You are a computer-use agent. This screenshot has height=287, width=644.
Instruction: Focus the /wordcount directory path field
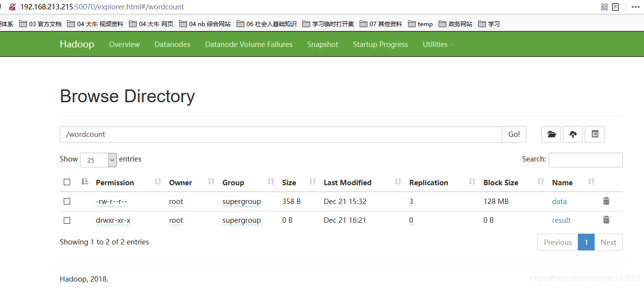click(281, 134)
